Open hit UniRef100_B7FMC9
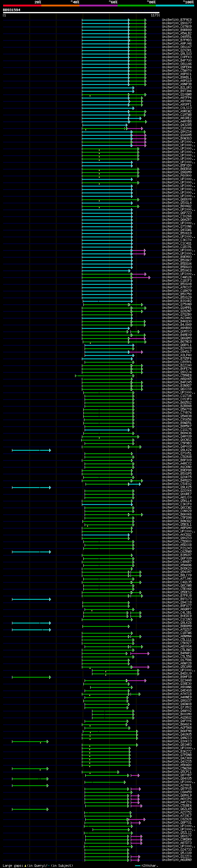This screenshot has width=197, height=868. point(177,20)
